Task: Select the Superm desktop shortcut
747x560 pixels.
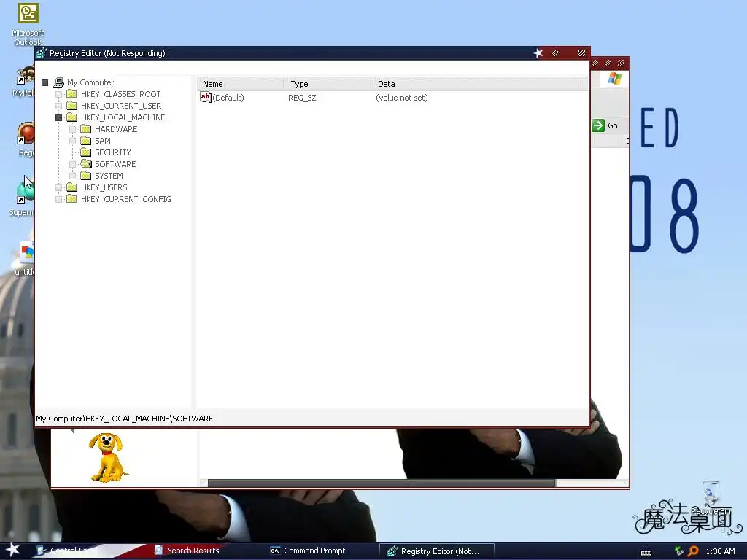Action: point(23,197)
